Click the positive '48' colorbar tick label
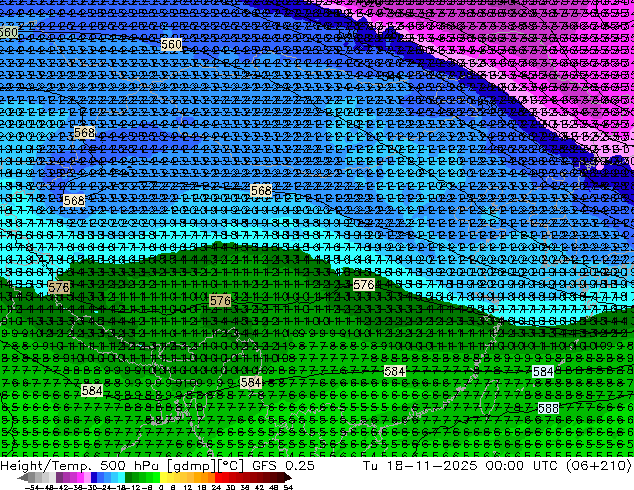Screen dimensions: 634x490 (x=274, y=487)
